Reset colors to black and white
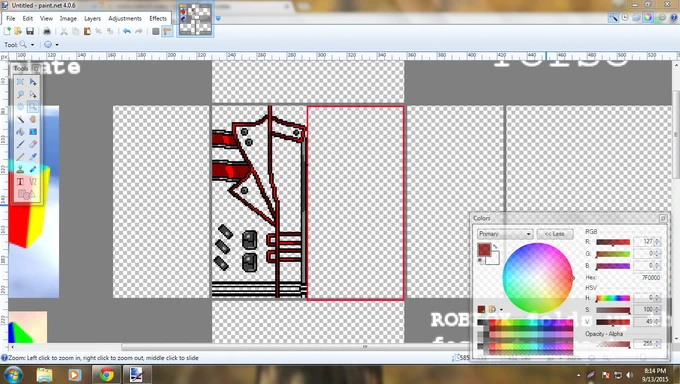The image size is (680, 384). tap(481, 261)
